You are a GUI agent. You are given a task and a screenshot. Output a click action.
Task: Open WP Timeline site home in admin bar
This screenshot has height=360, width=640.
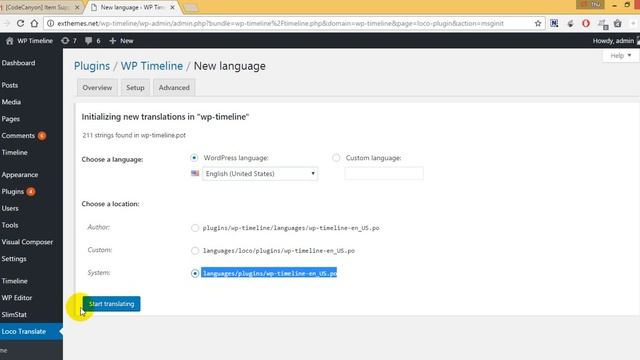29,41
